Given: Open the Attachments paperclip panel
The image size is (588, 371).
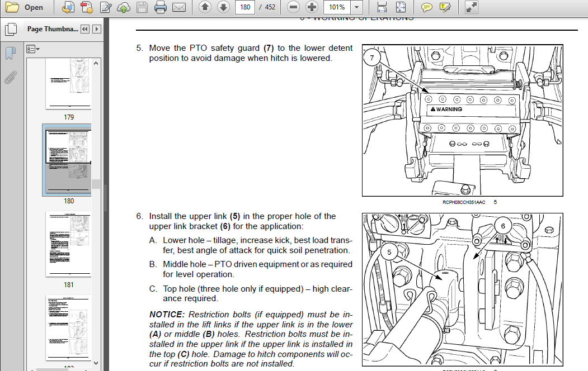Looking at the screenshot, I should [11, 78].
